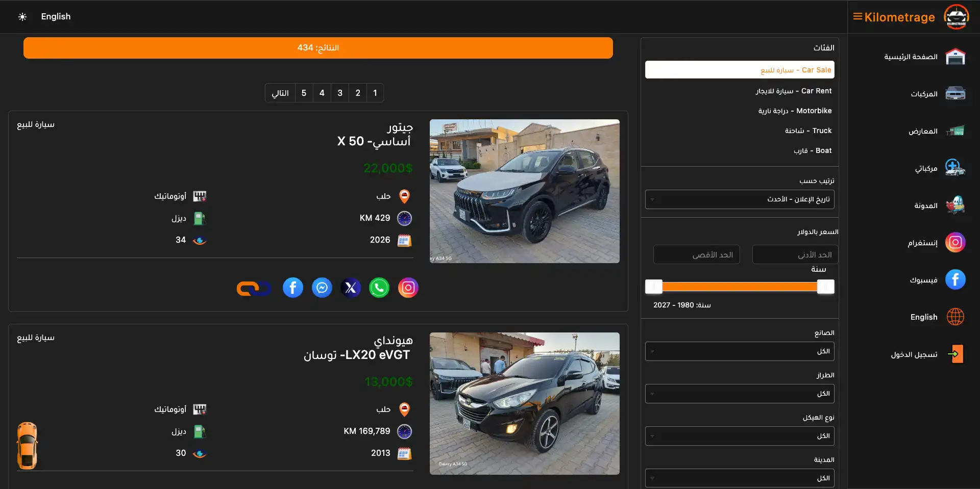Viewport: 980px width, 489px height.
Task: Open the المركبات vehicles sidebar item
Action: pyautogui.click(x=938, y=94)
